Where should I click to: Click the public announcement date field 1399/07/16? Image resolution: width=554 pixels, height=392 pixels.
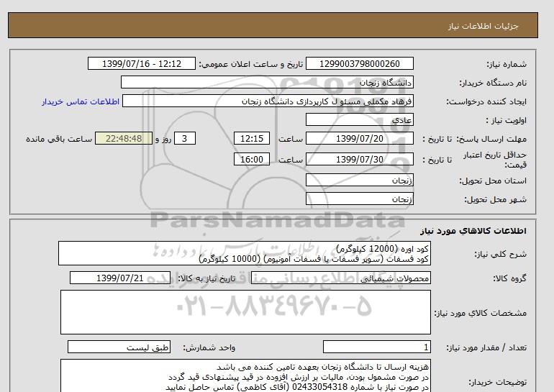click(141, 63)
